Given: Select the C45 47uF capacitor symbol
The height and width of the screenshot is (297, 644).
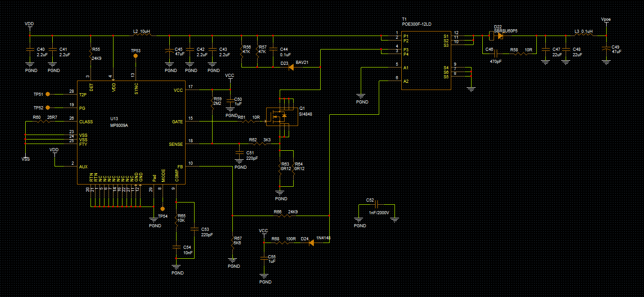Looking at the screenshot, I should pyautogui.click(x=169, y=51).
